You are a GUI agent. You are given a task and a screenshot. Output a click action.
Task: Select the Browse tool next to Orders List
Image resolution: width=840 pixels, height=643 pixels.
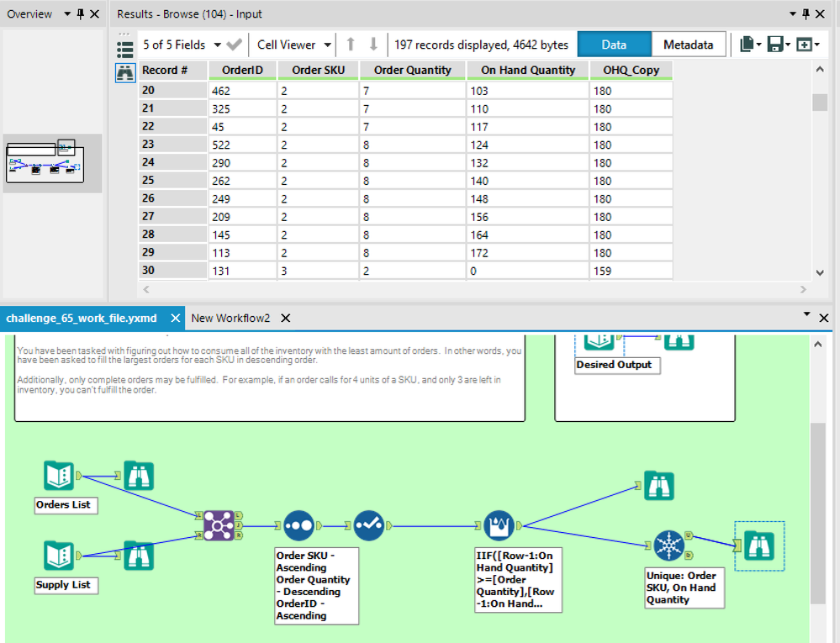point(139,476)
